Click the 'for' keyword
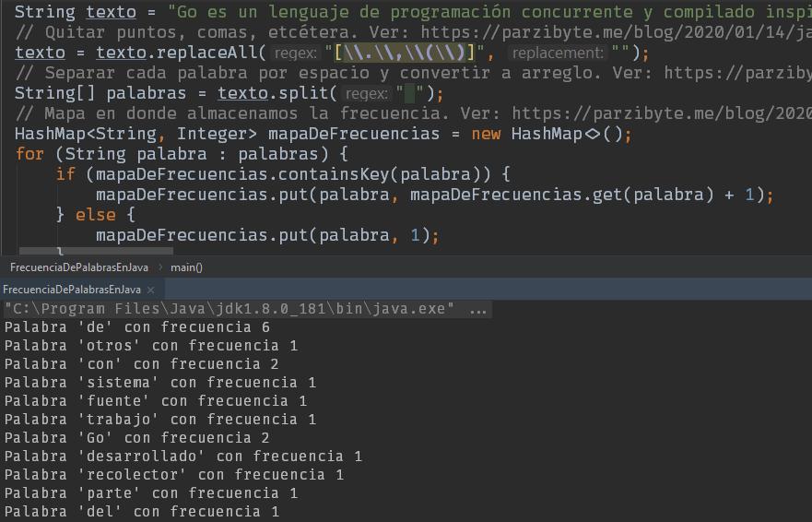The width and height of the screenshot is (812, 522). tap(29, 154)
